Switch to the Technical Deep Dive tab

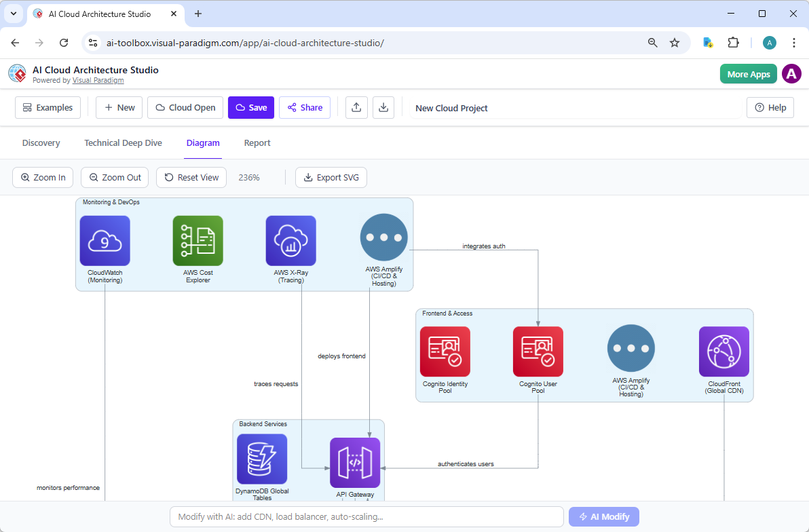point(123,142)
